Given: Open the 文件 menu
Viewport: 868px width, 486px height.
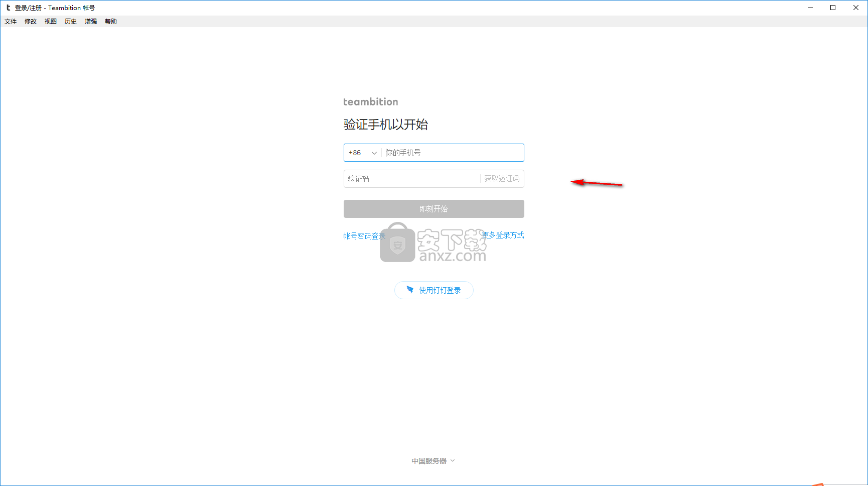Looking at the screenshot, I should (11, 22).
